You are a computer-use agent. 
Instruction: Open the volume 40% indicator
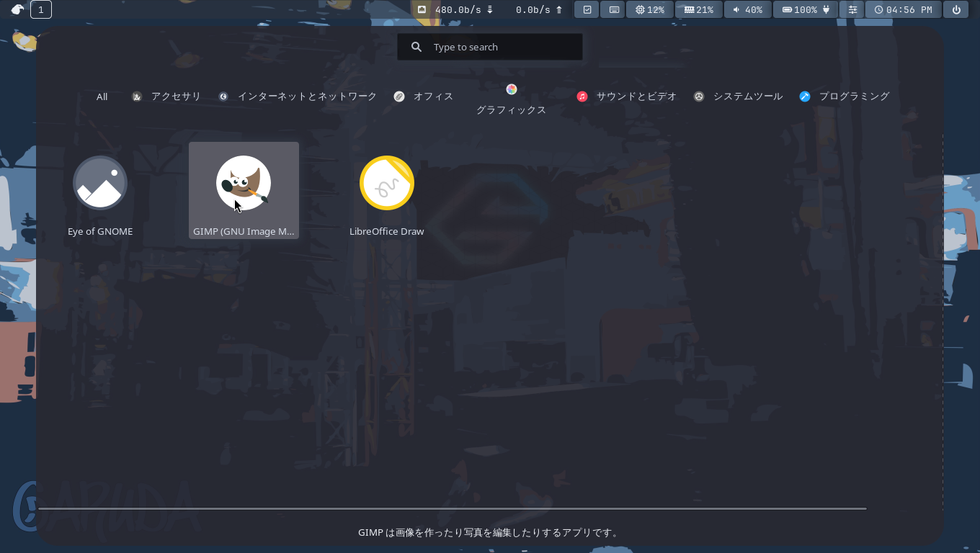tap(748, 9)
